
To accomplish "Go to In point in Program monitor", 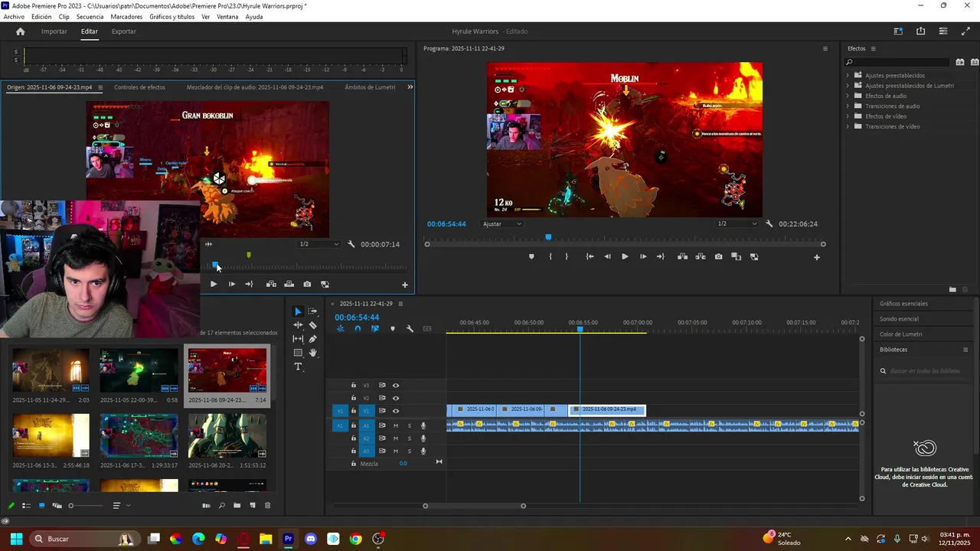I will [x=590, y=257].
